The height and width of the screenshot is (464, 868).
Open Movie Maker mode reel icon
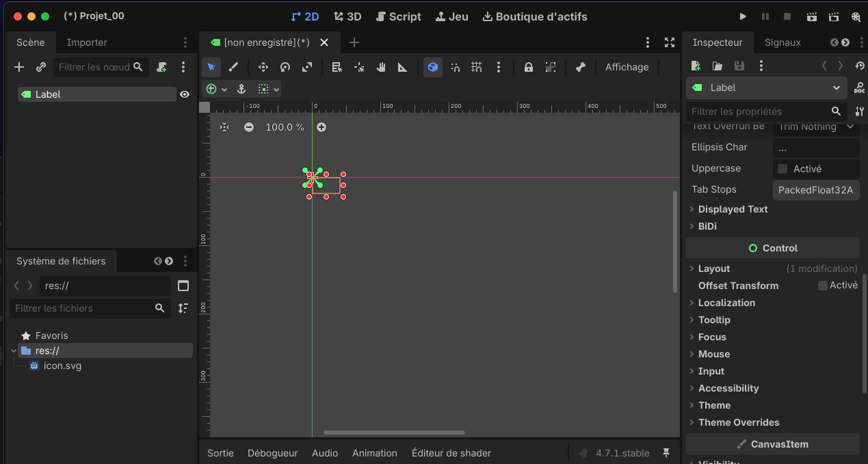click(856, 16)
